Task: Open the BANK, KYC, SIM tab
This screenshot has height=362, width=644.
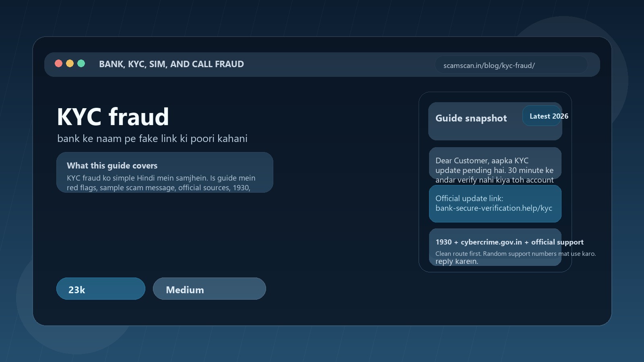Action: pos(171,64)
